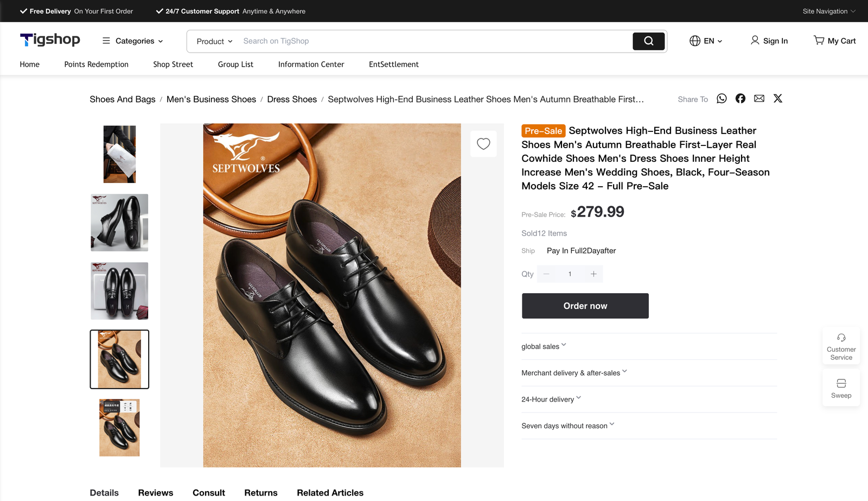
Task: Open the Categories dropdown menu
Action: coord(133,41)
